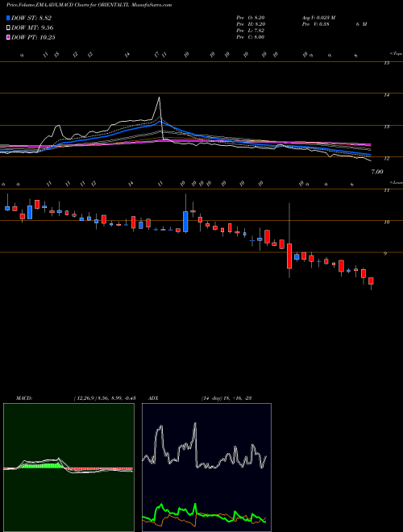
Task: Click the blue DOW ST legend swatch
Action: click(8, 19)
